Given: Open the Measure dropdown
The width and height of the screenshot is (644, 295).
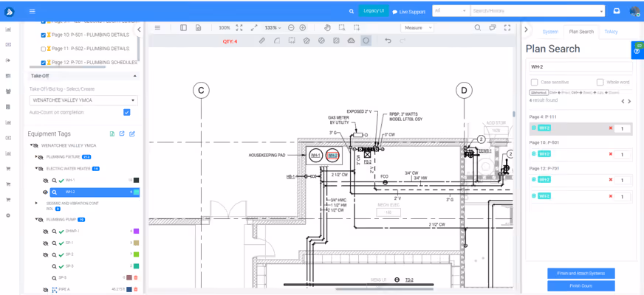Looking at the screenshot, I should (x=417, y=27).
